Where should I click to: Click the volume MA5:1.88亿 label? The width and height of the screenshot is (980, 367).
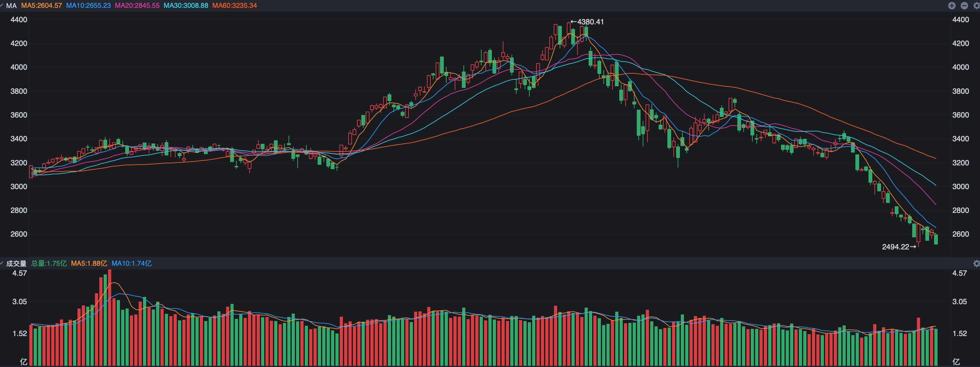[x=89, y=264]
